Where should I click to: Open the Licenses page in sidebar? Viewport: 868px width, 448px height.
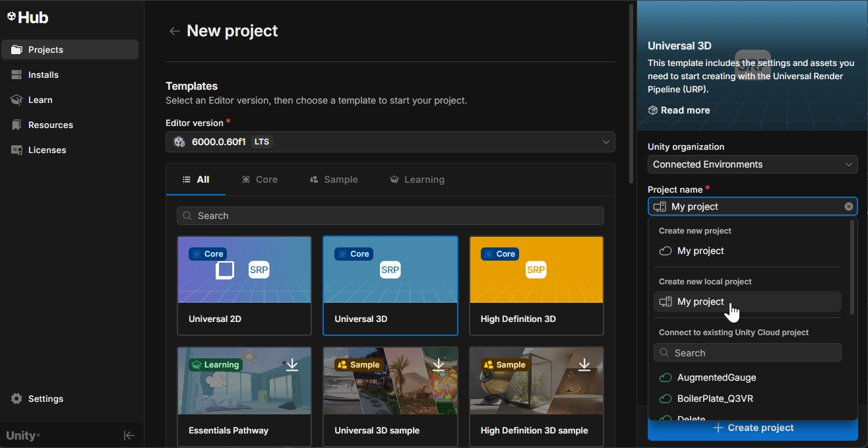47,150
